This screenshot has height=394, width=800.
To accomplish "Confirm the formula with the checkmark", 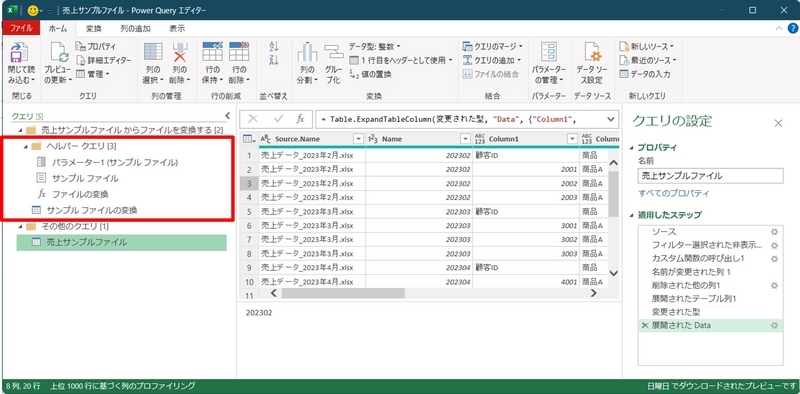I will (278, 119).
